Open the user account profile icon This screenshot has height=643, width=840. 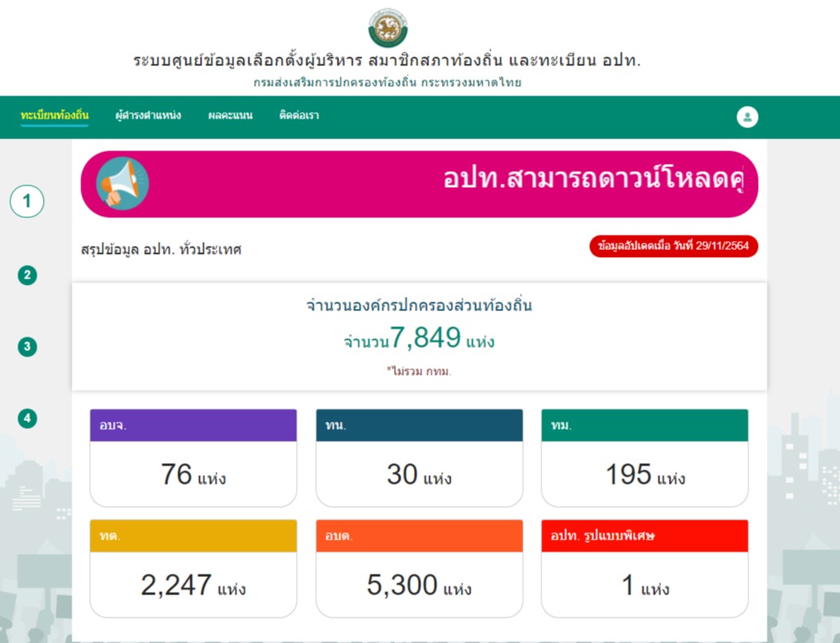748,117
